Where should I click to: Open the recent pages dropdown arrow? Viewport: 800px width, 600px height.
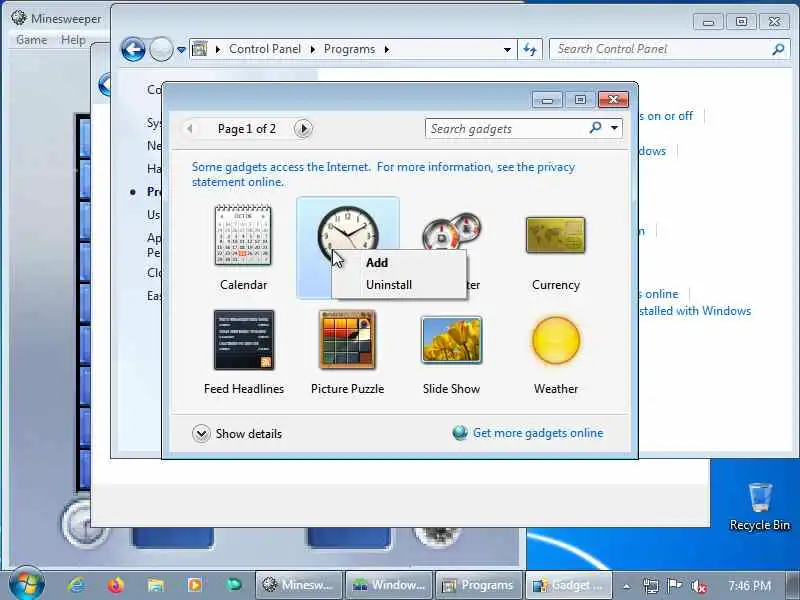(181, 50)
